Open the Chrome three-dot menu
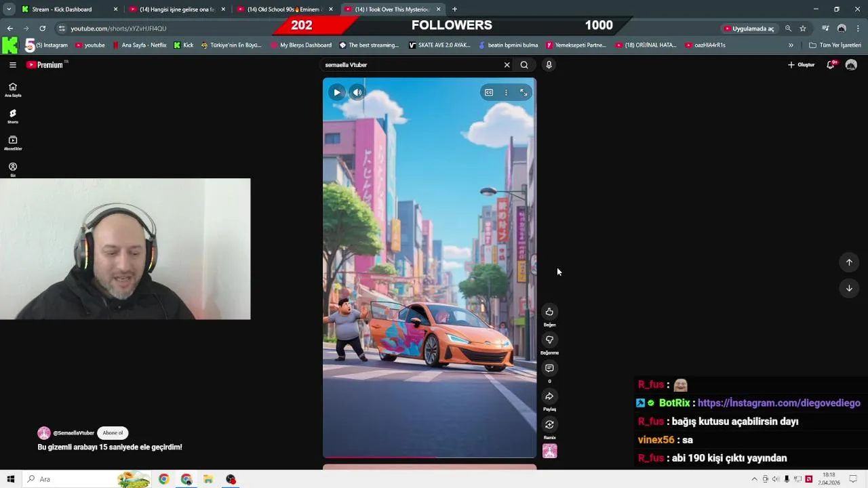868x488 pixels. 859,28
